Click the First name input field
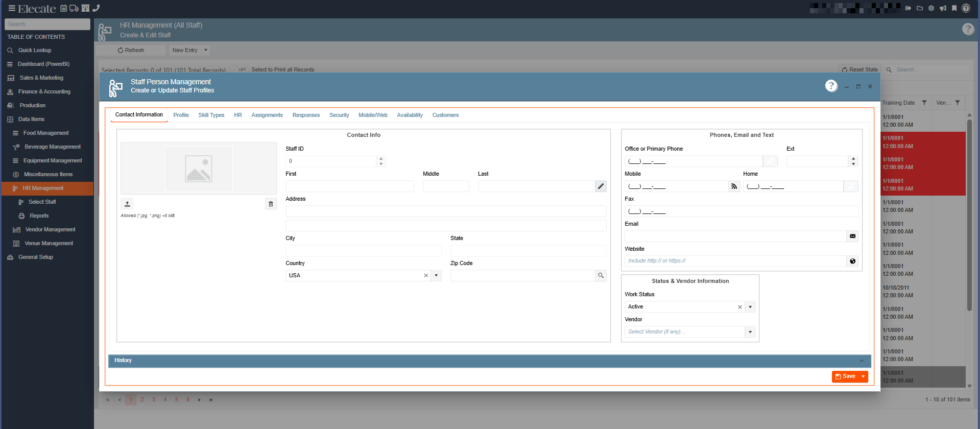Viewport: 980px width, 429px height. pos(350,186)
